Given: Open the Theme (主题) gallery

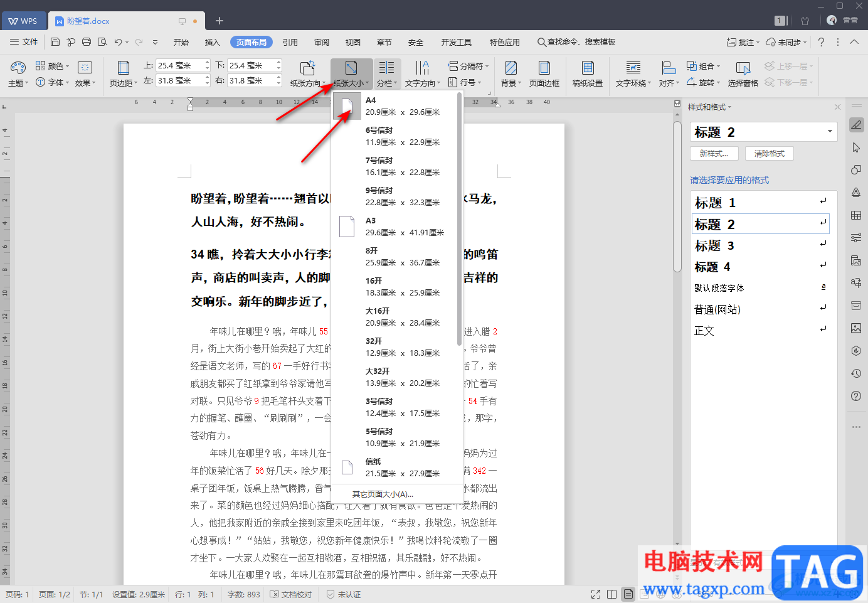Looking at the screenshot, I should point(18,73).
